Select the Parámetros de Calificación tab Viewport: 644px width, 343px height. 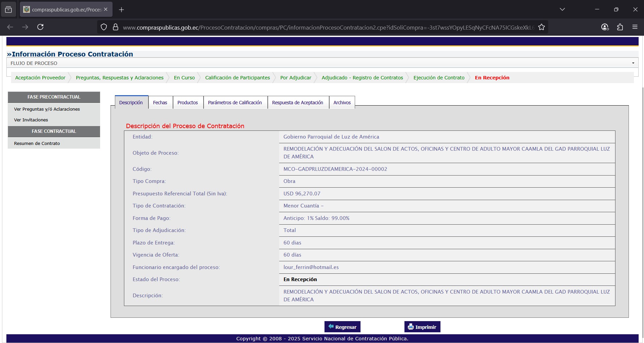click(235, 103)
